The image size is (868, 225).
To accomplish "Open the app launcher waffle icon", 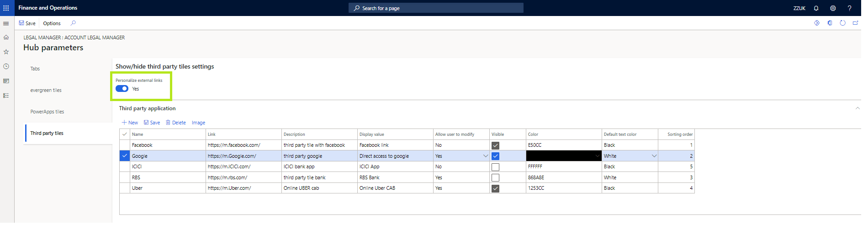I will click(x=6, y=8).
